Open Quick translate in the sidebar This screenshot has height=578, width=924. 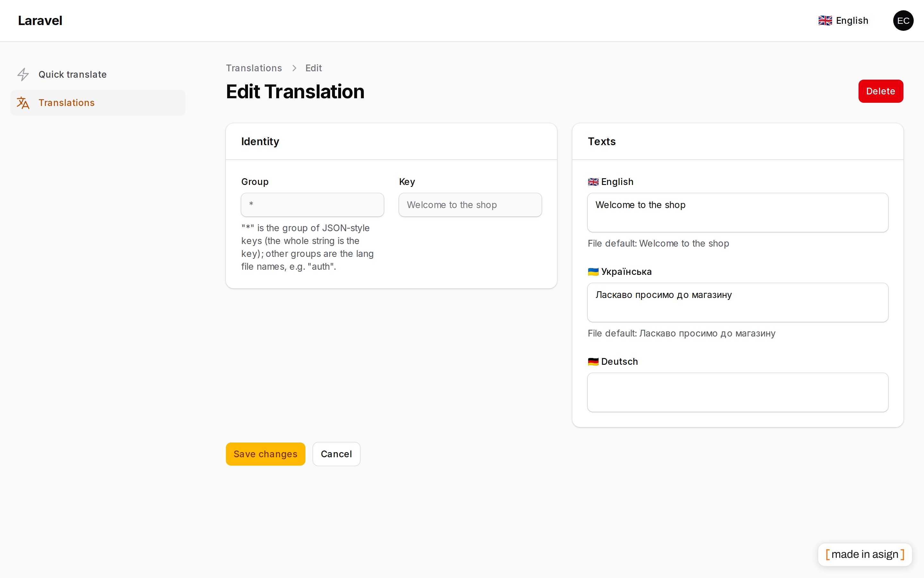pos(98,74)
